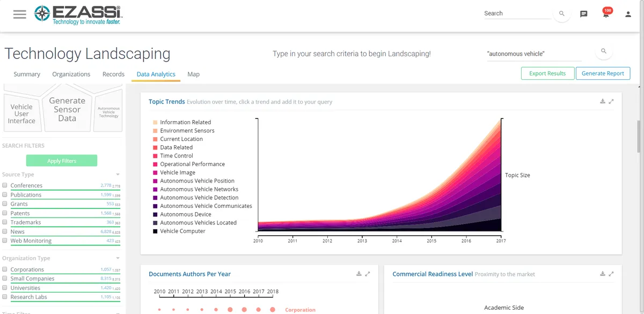The width and height of the screenshot is (644, 314).
Task: Expand Commercial Readiness Level panel fullscreen
Action: (x=612, y=274)
